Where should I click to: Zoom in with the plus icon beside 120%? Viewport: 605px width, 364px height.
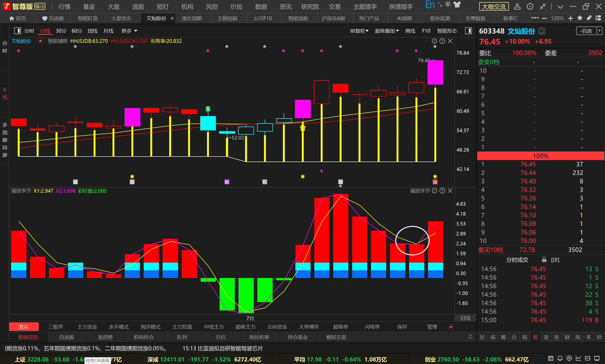[x=570, y=18]
